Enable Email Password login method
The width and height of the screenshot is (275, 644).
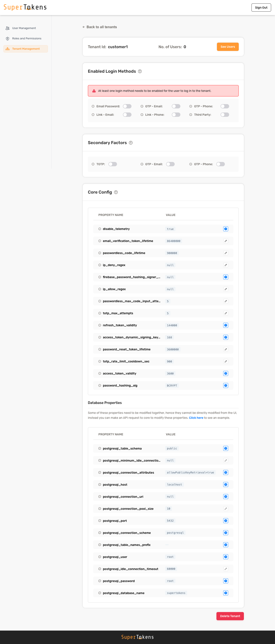[x=127, y=106]
